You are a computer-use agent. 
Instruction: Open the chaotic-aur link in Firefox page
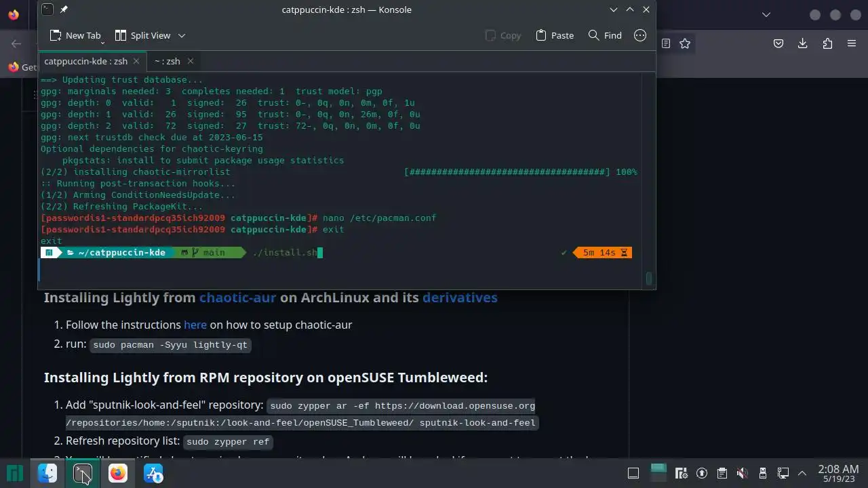[237, 298]
